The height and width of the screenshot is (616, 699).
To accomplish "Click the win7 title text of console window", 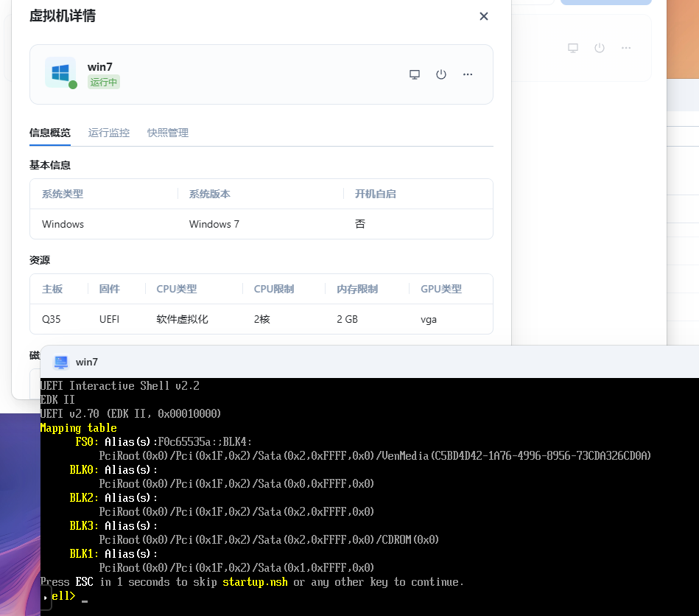I will (x=87, y=362).
